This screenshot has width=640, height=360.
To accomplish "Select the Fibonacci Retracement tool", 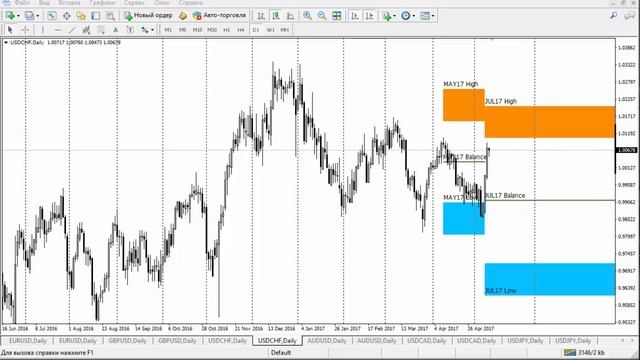I will (101, 30).
